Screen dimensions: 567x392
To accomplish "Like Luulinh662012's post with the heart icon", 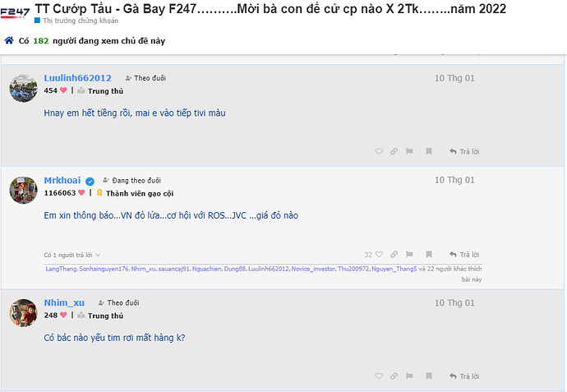I will coord(379,151).
